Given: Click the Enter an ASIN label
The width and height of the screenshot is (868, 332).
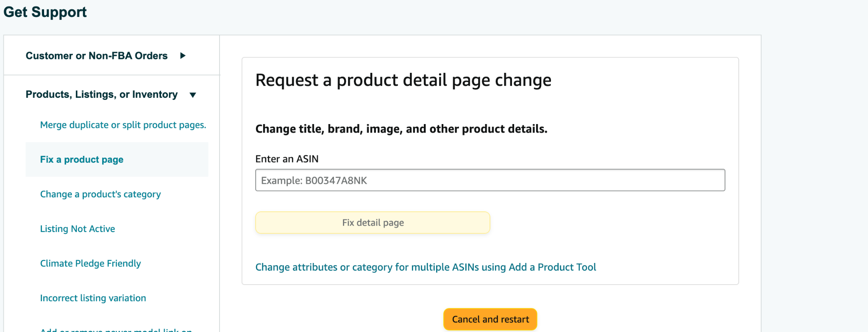Looking at the screenshot, I should 287,159.
